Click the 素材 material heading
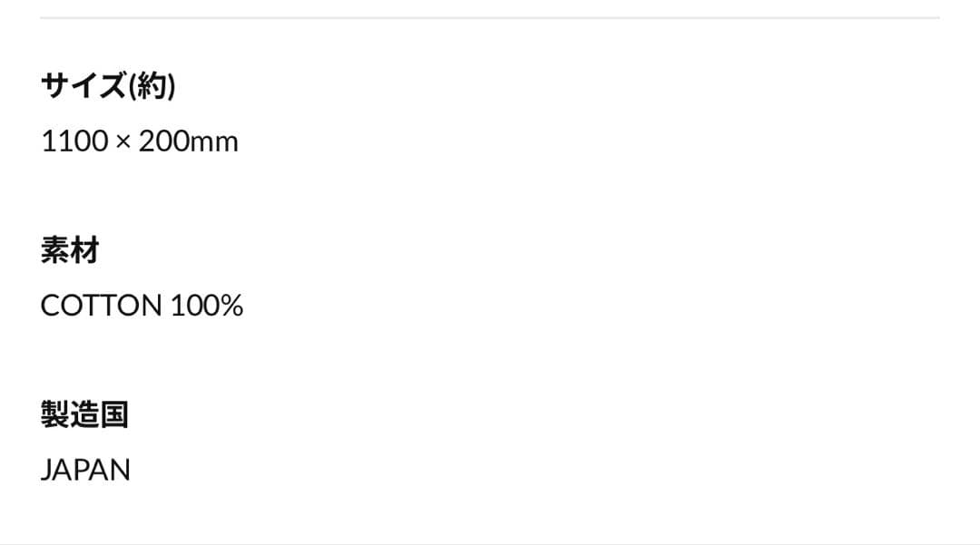Viewport: 980px width, 545px height. coord(70,250)
